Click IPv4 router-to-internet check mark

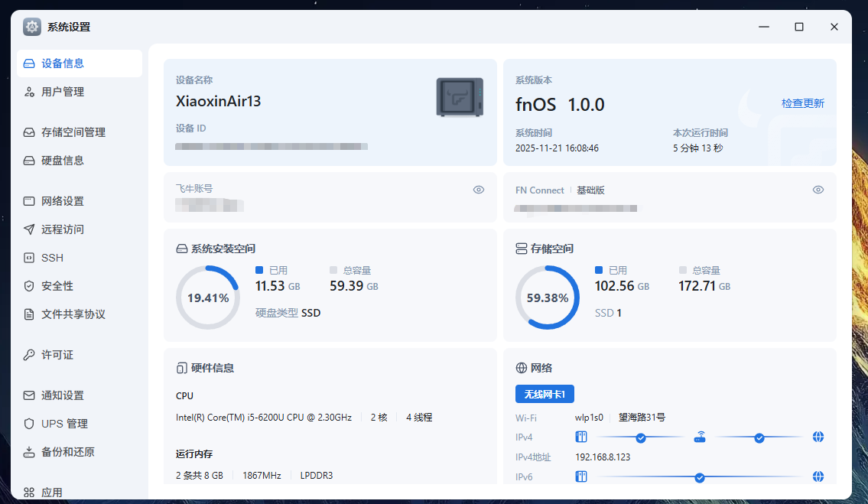click(759, 438)
